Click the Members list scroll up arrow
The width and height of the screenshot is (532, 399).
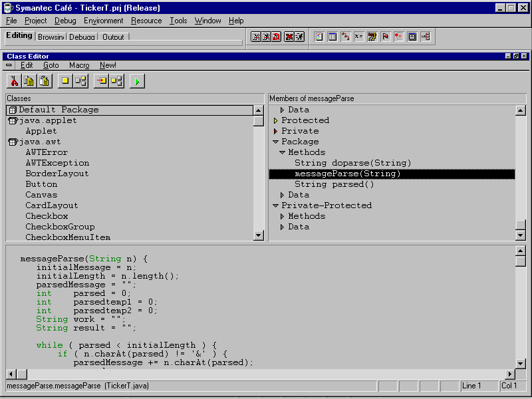[521, 110]
